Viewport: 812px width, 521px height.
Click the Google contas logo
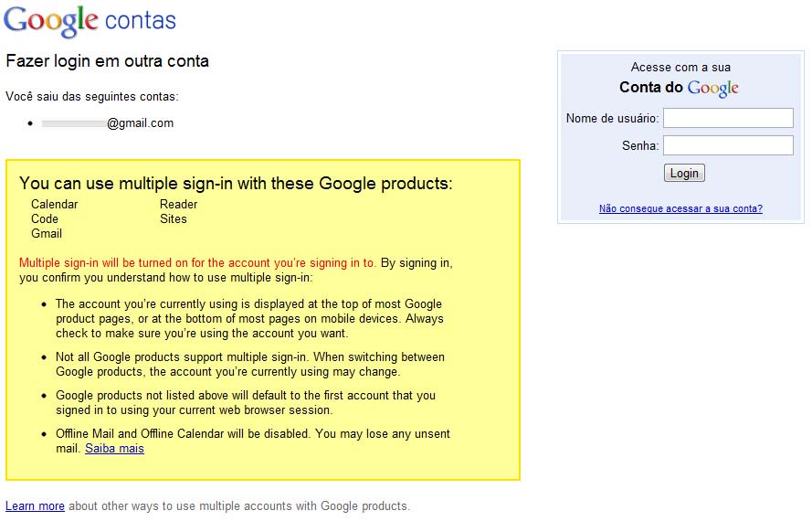90,21
